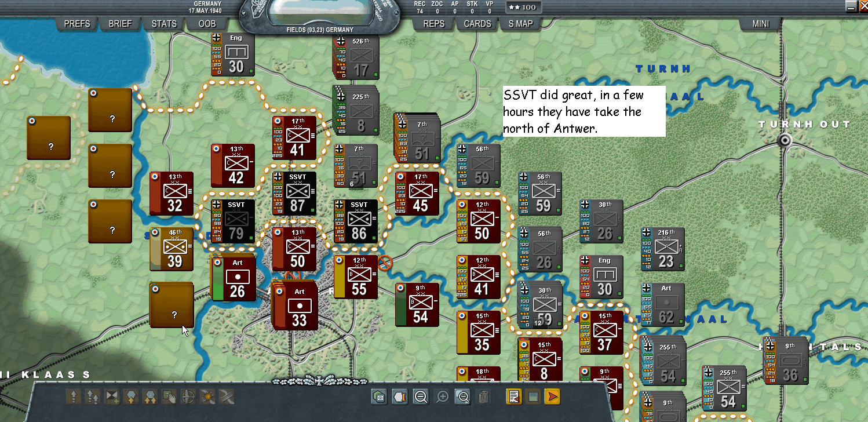The width and height of the screenshot is (868, 422).
Task: Select the 15th unit numbered 37
Action: (x=602, y=333)
